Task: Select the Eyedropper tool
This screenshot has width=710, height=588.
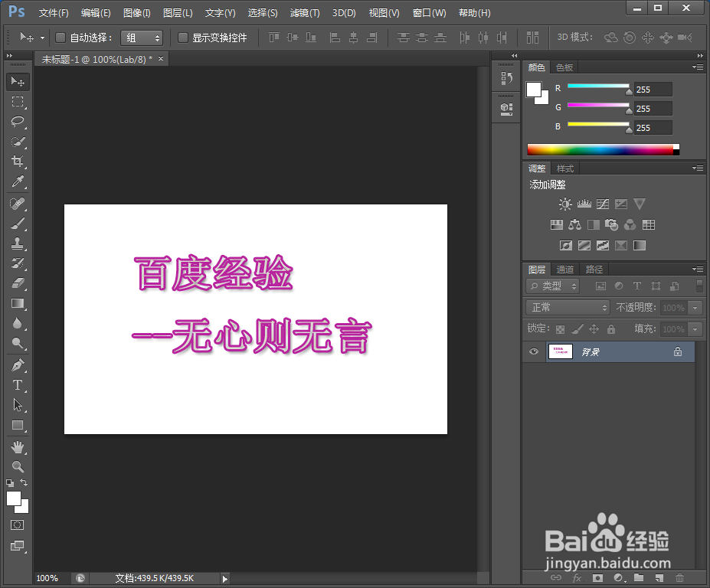Action: tap(18, 181)
